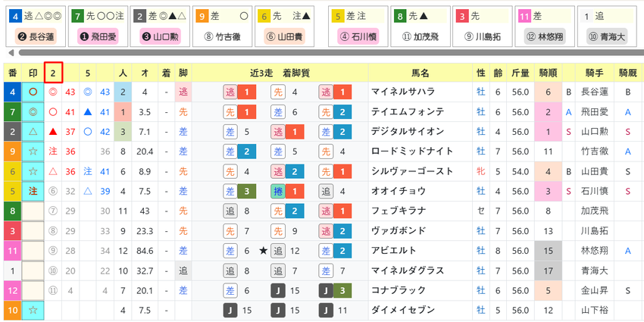Open horse card 5 石川慎
The height and width of the screenshot is (322, 644).
(x=358, y=27)
